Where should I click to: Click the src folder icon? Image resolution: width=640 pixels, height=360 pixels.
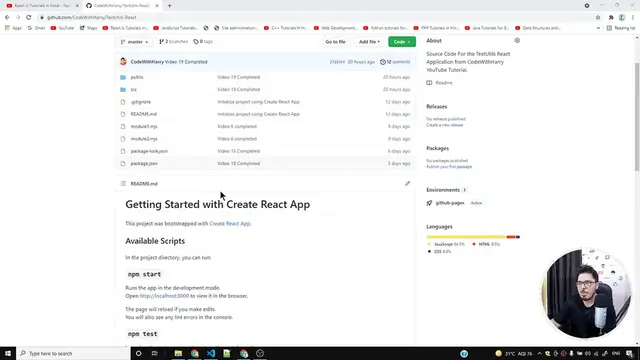123,89
